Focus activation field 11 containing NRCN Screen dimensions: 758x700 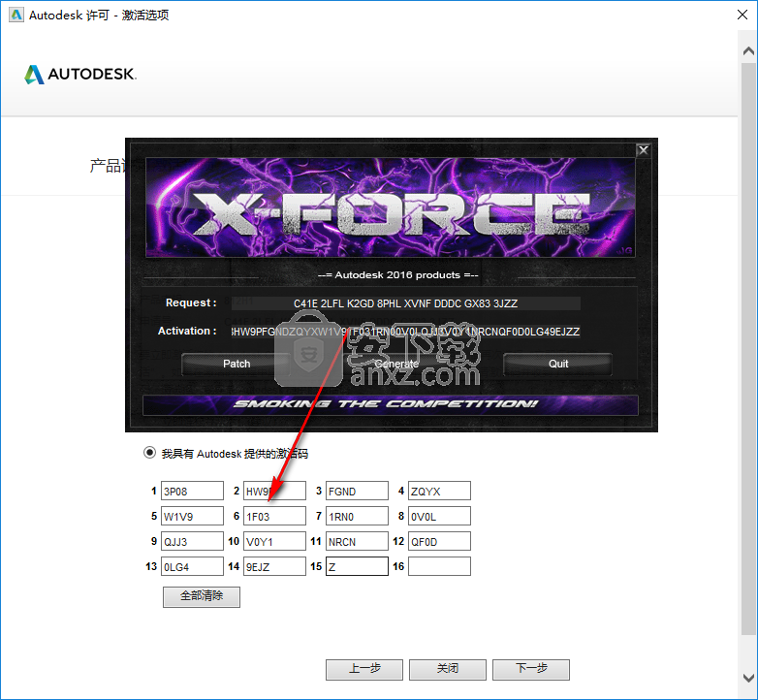357,541
